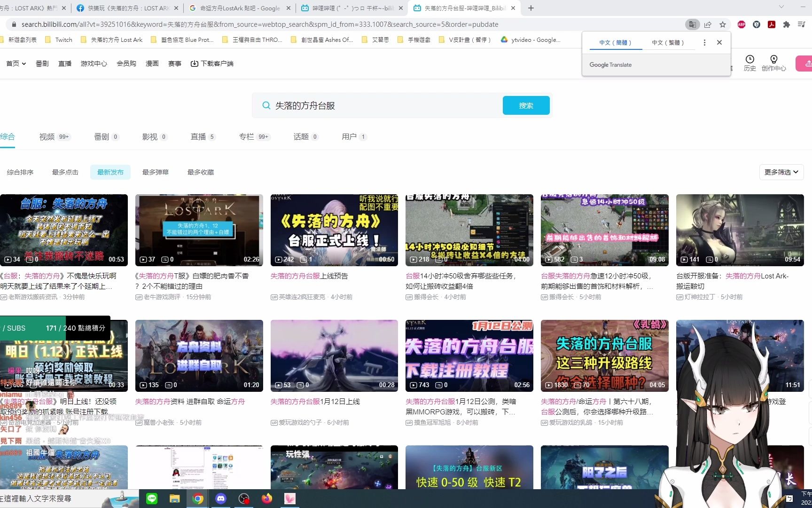This screenshot has height=508, width=812.
Task: Open the Extensions puzzle icon
Action: [x=787, y=24]
